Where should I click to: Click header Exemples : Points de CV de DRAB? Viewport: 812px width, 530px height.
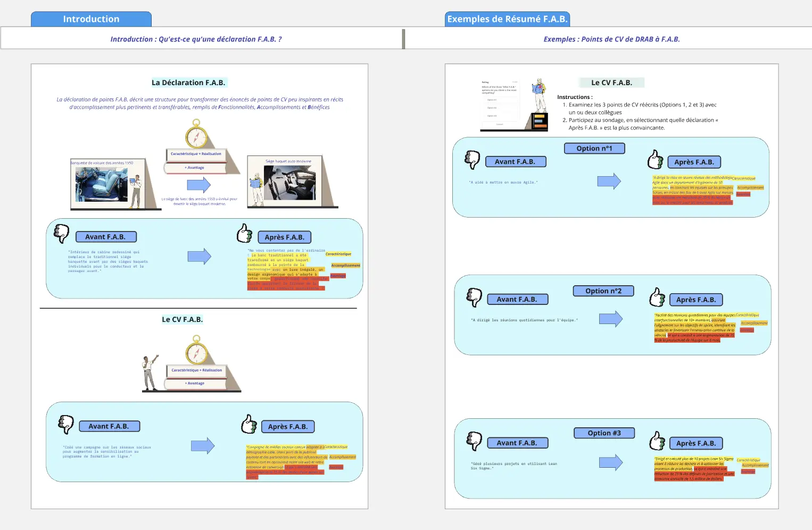(611, 39)
